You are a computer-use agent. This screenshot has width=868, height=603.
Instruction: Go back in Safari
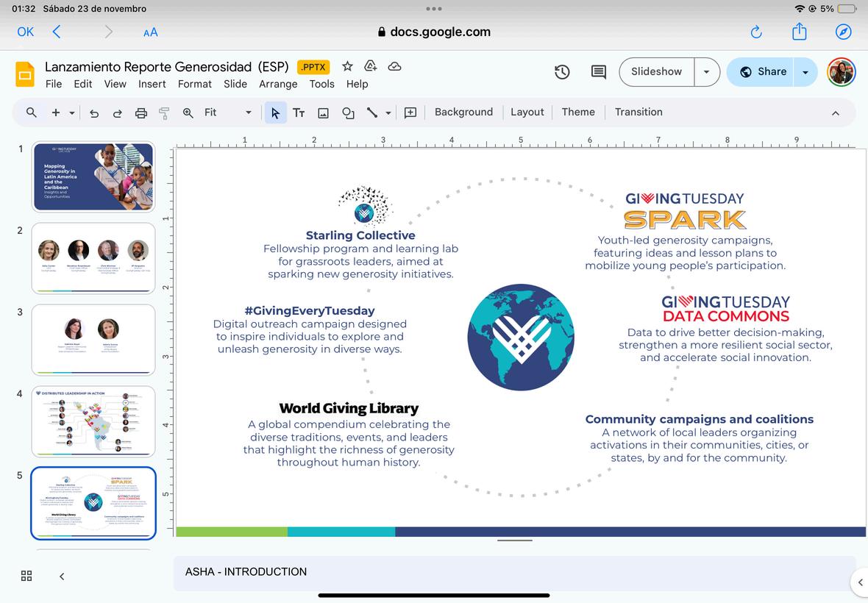point(57,32)
